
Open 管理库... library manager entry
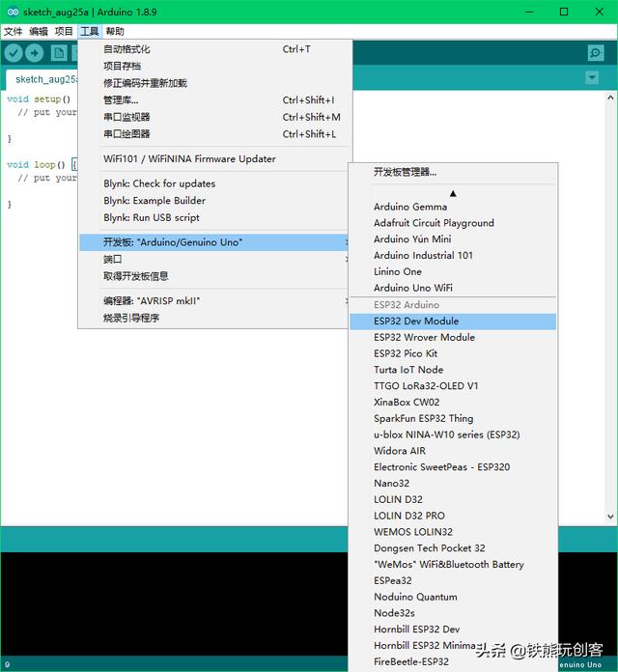click(x=215, y=100)
